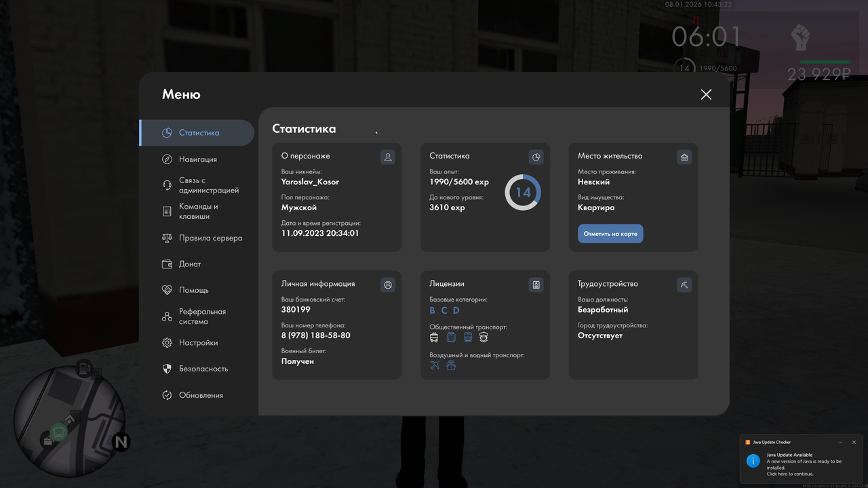The image size is (868, 488).
Task: Click the 1990/5600 HUD experience counter
Action: click(717, 68)
